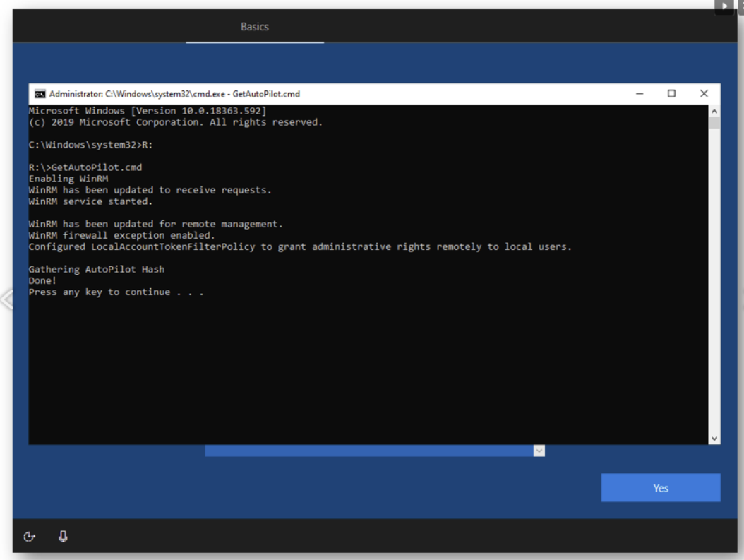
Task: Minimize the GetAutoPilot.cmd window
Action: pyautogui.click(x=639, y=94)
